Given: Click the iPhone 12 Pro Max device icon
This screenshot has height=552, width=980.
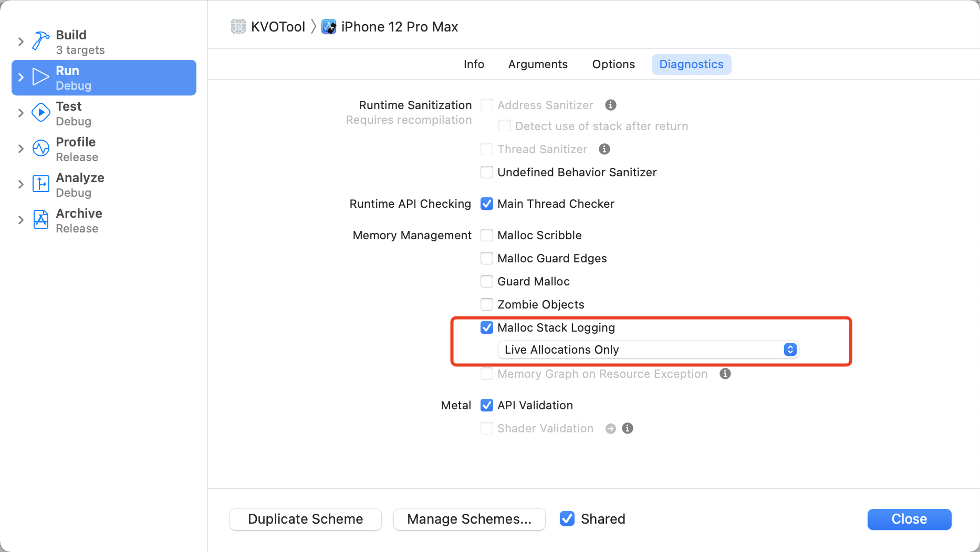Looking at the screenshot, I should pyautogui.click(x=329, y=26).
